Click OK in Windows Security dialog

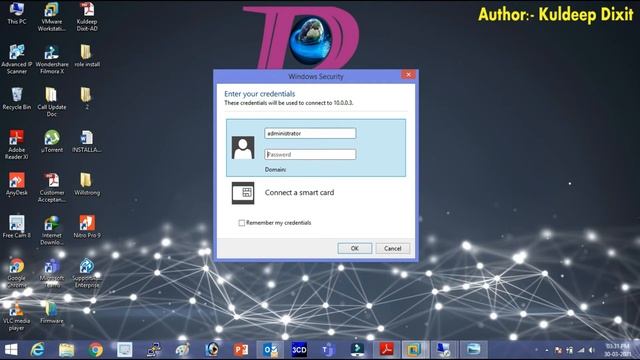pyautogui.click(x=355, y=248)
